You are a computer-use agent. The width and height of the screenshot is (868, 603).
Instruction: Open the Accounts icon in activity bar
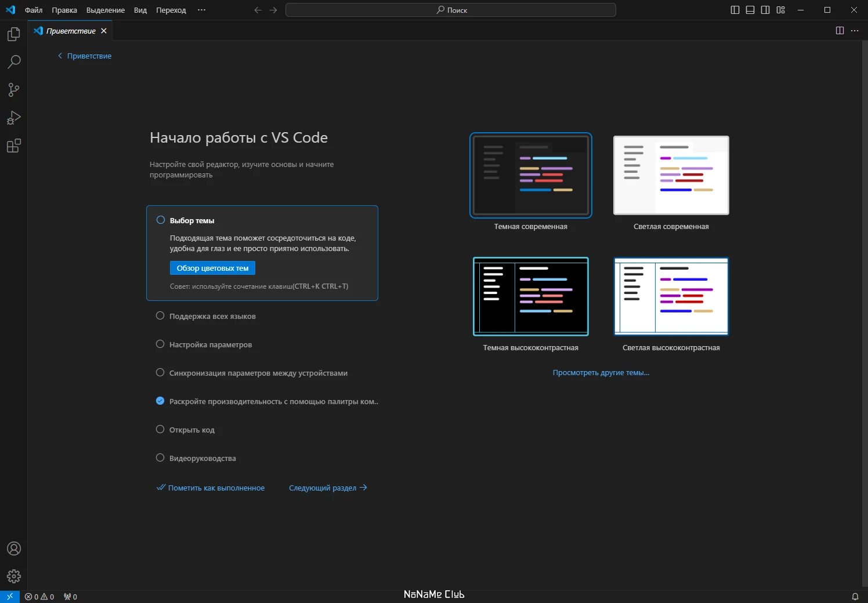point(13,548)
